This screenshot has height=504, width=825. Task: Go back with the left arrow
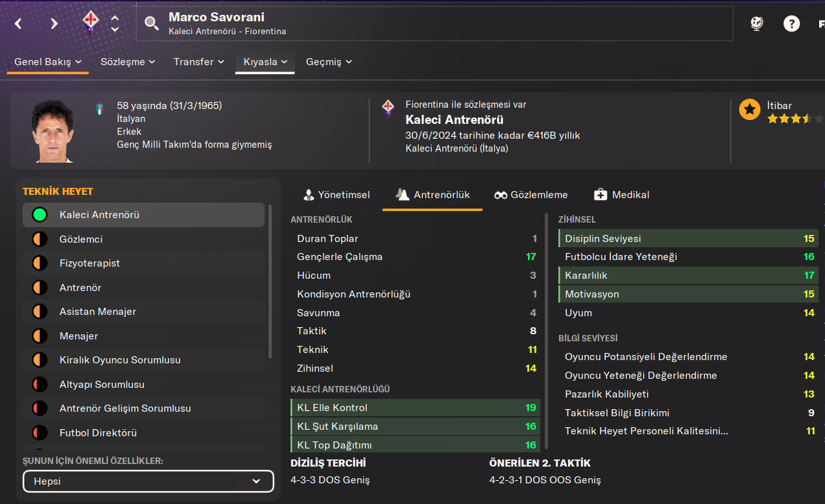[18, 24]
